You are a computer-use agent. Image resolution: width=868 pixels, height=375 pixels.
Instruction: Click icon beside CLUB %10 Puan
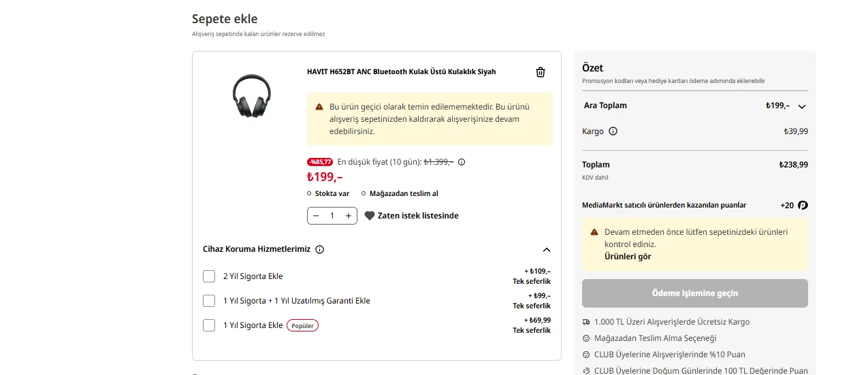[586, 355]
